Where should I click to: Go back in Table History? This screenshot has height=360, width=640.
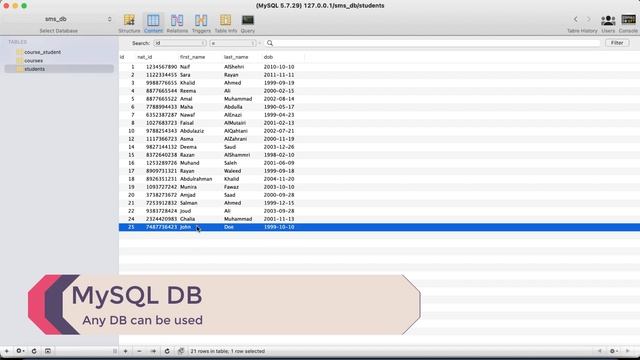[576, 19]
